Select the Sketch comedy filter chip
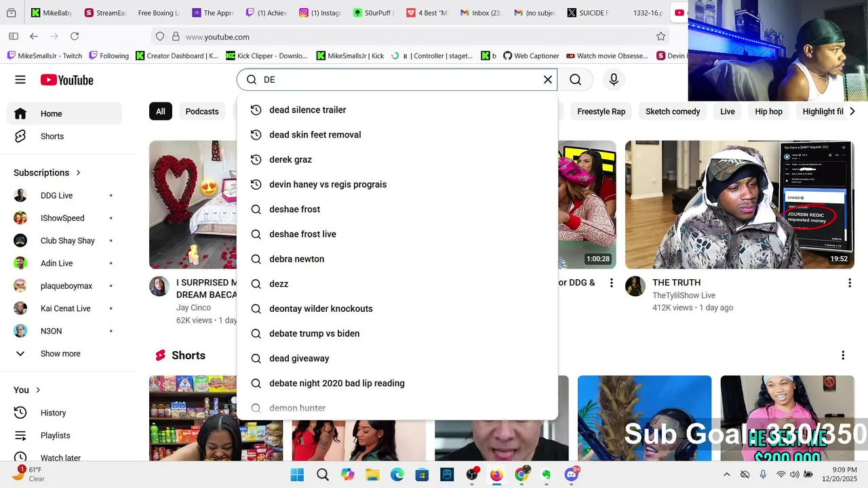This screenshot has width=868, height=488. point(673,111)
